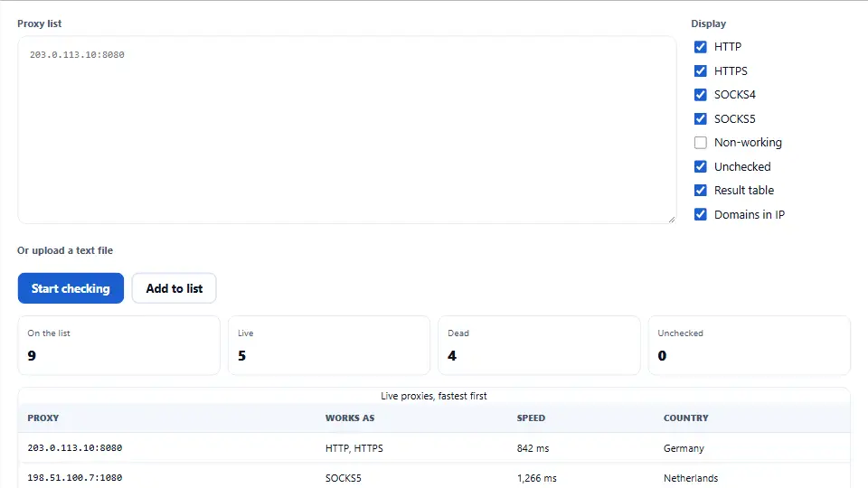Sort by the SPEED column header
This screenshot has height=488, width=868.
(x=531, y=418)
